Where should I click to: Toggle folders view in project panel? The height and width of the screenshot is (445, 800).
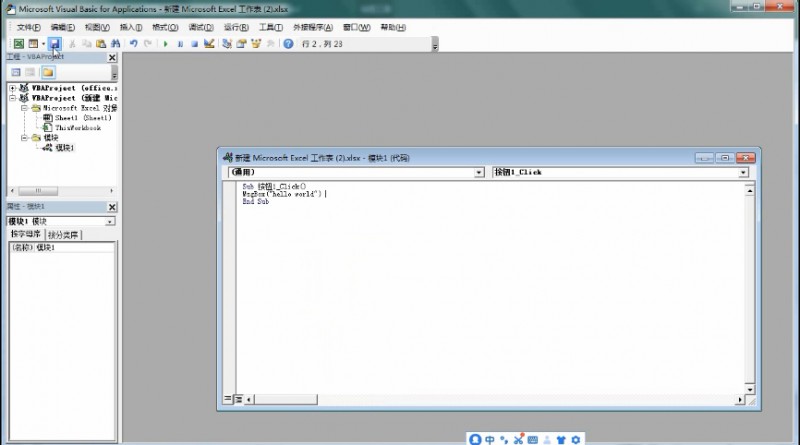pyautogui.click(x=48, y=72)
